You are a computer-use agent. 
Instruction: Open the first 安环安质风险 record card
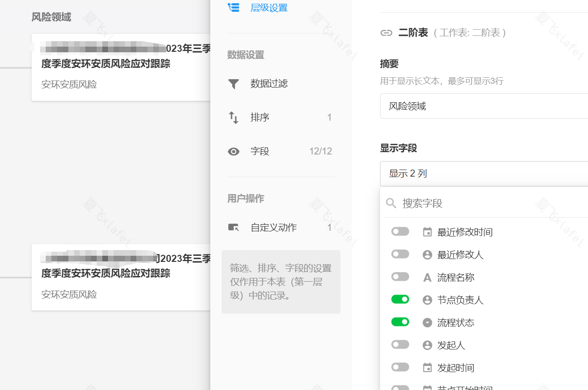tap(121, 67)
